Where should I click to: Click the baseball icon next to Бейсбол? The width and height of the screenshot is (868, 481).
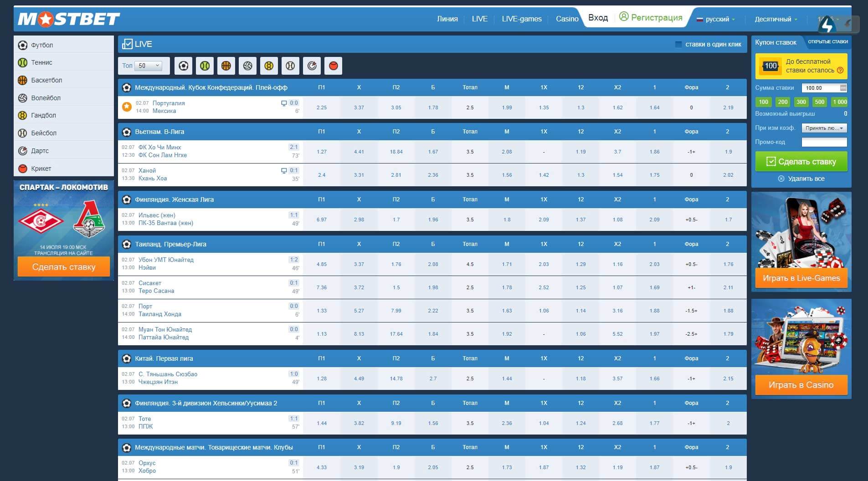[22, 133]
